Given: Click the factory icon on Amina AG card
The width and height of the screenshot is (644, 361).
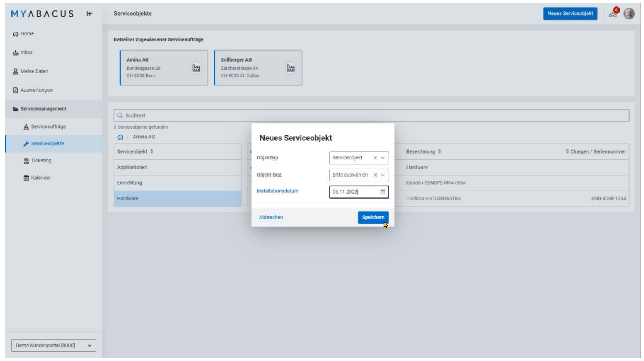Looking at the screenshot, I should [196, 68].
